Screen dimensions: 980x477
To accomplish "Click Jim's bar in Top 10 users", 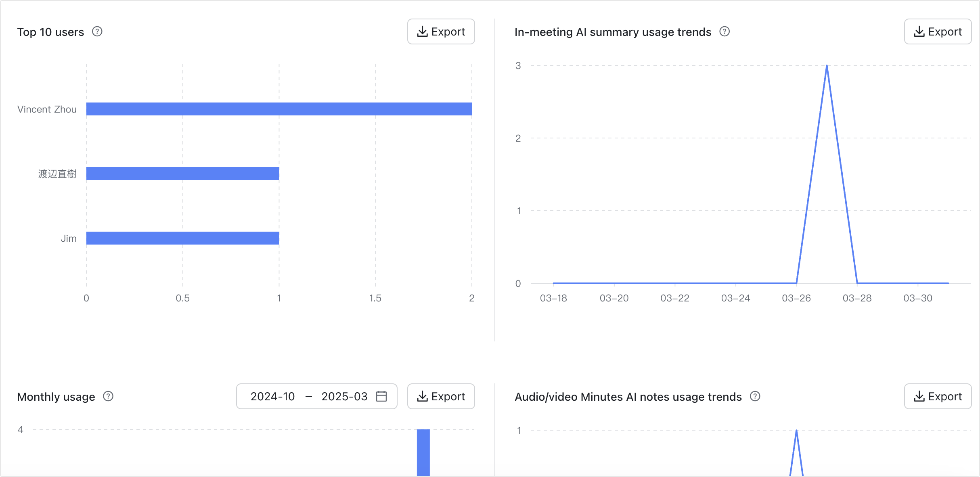I will [182, 238].
